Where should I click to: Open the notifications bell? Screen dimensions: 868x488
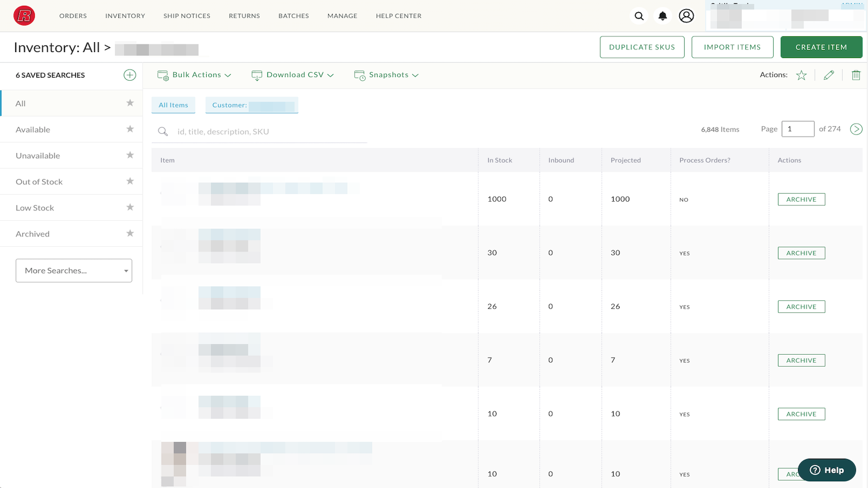(x=662, y=16)
